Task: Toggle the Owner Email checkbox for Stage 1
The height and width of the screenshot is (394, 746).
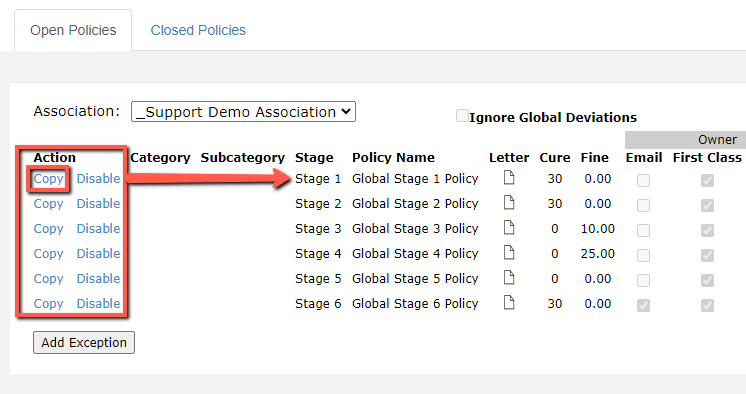Action: (x=643, y=180)
